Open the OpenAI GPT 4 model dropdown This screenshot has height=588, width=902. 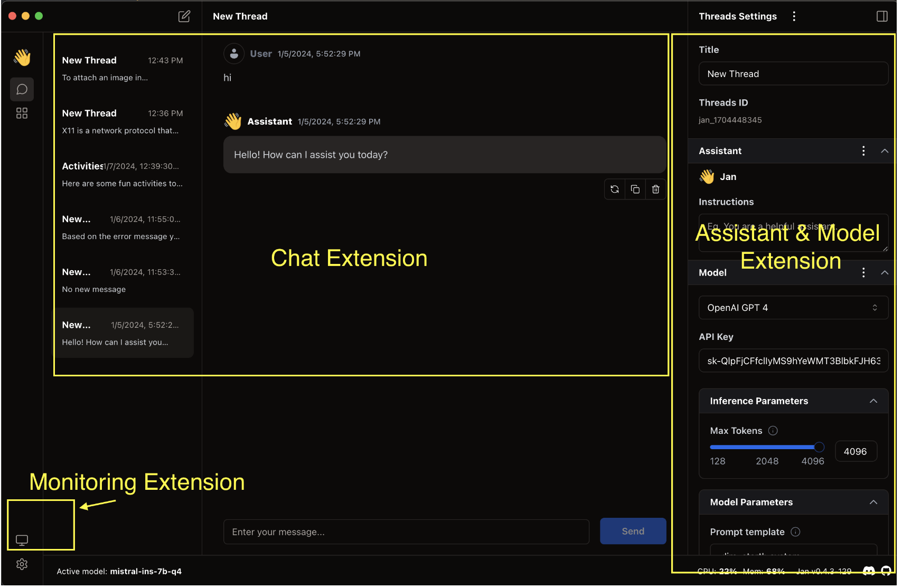pyautogui.click(x=793, y=308)
